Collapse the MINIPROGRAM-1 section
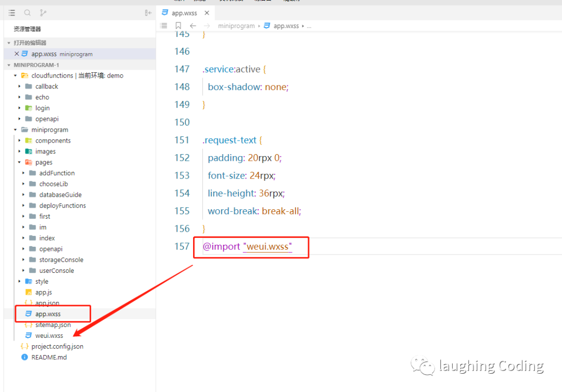The height and width of the screenshot is (392, 562). 9,65
